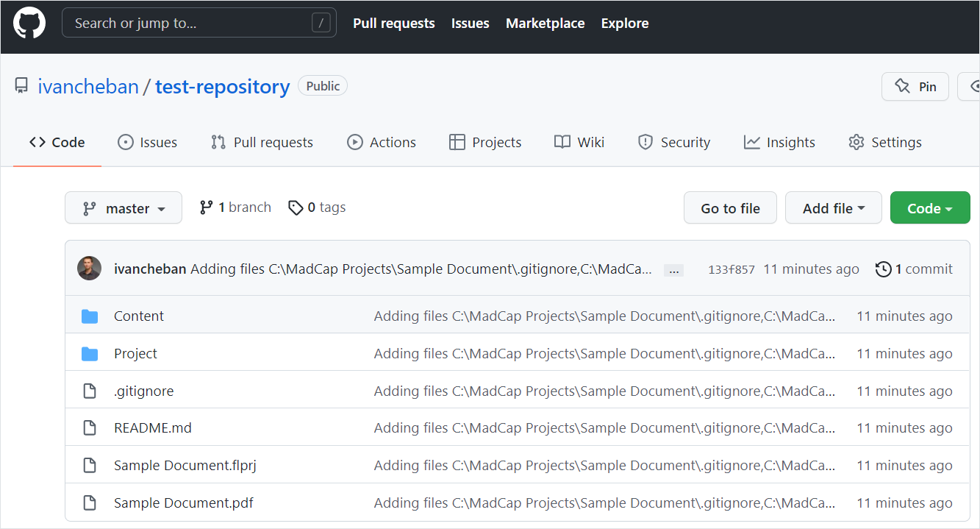The height and width of the screenshot is (529, 980).
Task: Open commit history via the clock icon
Action: pos(884,269)
